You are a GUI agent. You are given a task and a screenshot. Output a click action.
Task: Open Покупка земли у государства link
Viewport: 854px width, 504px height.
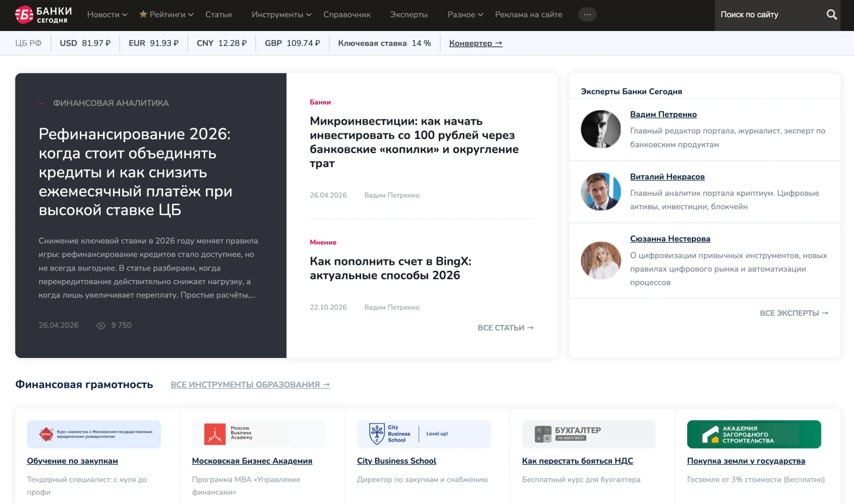click(746, 461)
